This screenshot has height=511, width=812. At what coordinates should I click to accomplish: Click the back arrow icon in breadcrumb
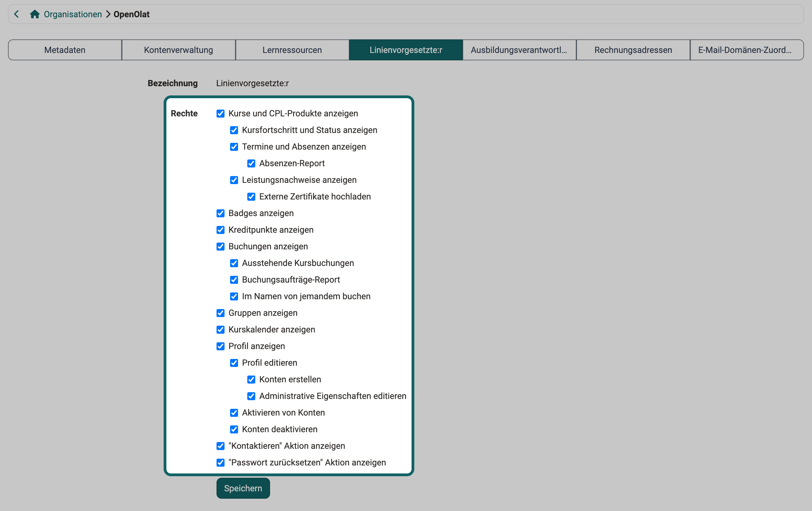point(17,14)
